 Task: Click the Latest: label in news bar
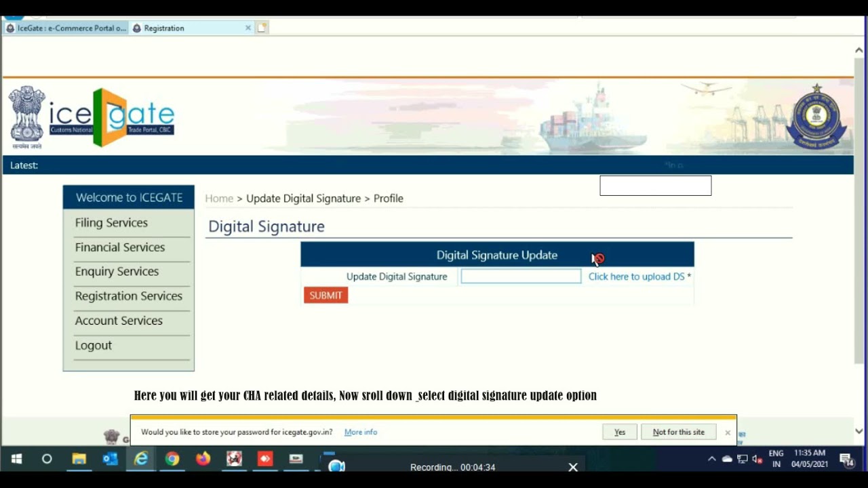(24, 165)
